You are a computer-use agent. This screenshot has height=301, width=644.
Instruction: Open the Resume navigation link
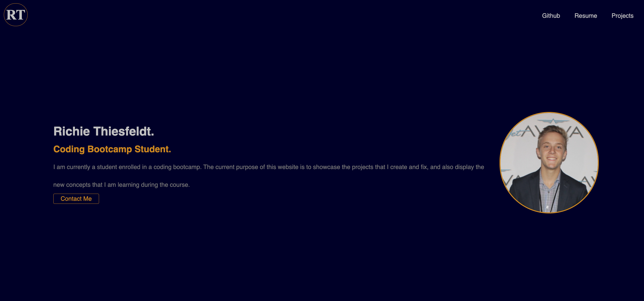click(x=586, y=16)
